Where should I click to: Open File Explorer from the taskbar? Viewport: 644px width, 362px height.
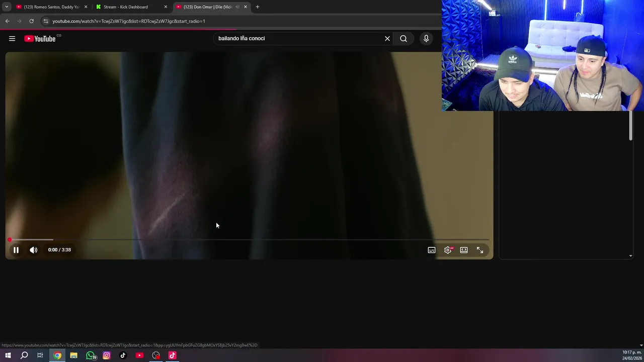[x=74, y=355]
